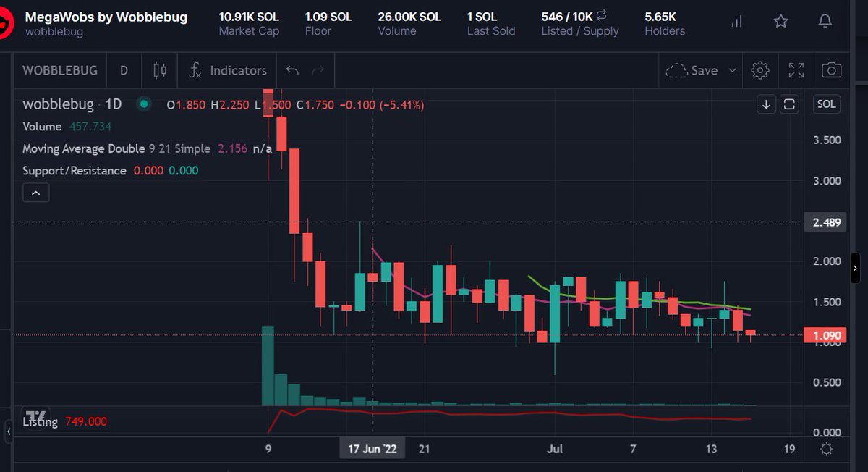
Task: Open the bar chart stats icon in header
Action: 736,22
